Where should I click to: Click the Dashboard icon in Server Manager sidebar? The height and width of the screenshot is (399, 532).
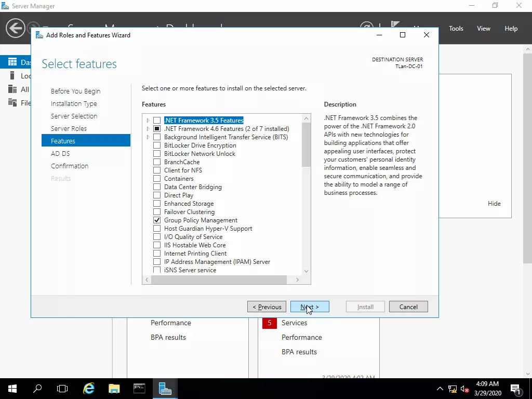coord(12,62)
